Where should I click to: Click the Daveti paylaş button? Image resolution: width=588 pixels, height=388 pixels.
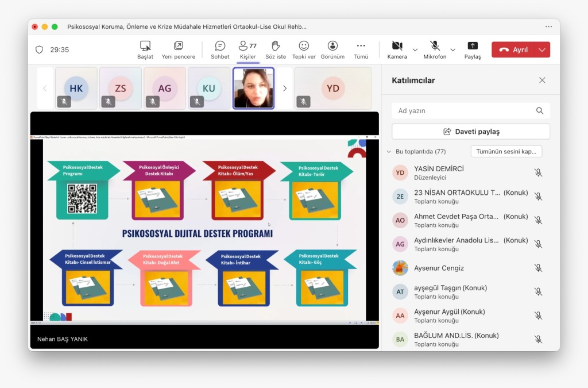click(471, 132)
